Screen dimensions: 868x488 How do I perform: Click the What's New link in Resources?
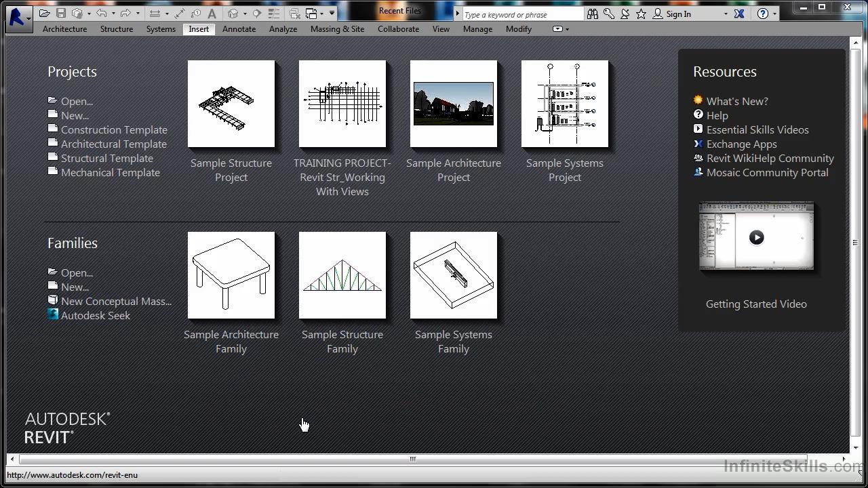[x=737, y=101]
